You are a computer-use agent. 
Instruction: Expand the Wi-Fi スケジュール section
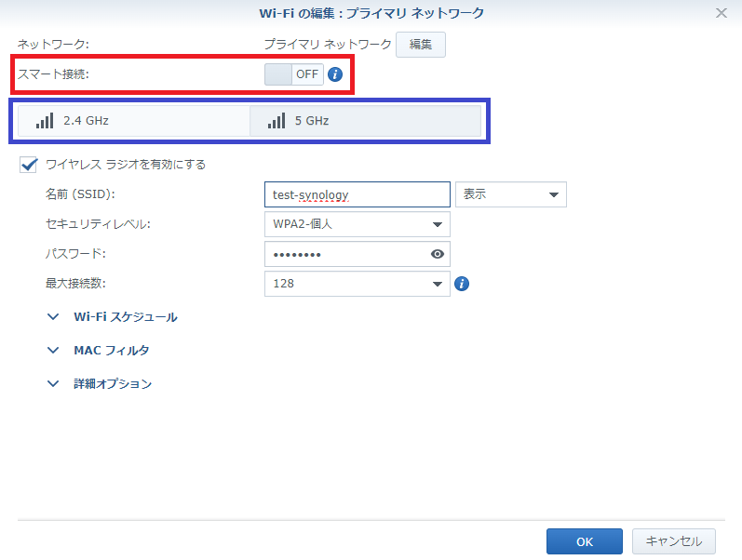pos(113,317)
